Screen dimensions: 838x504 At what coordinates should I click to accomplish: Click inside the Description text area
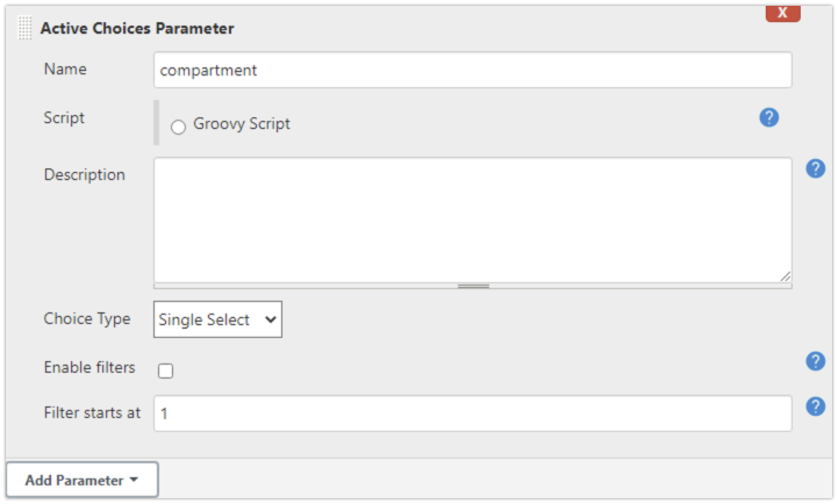coord(472,220)
